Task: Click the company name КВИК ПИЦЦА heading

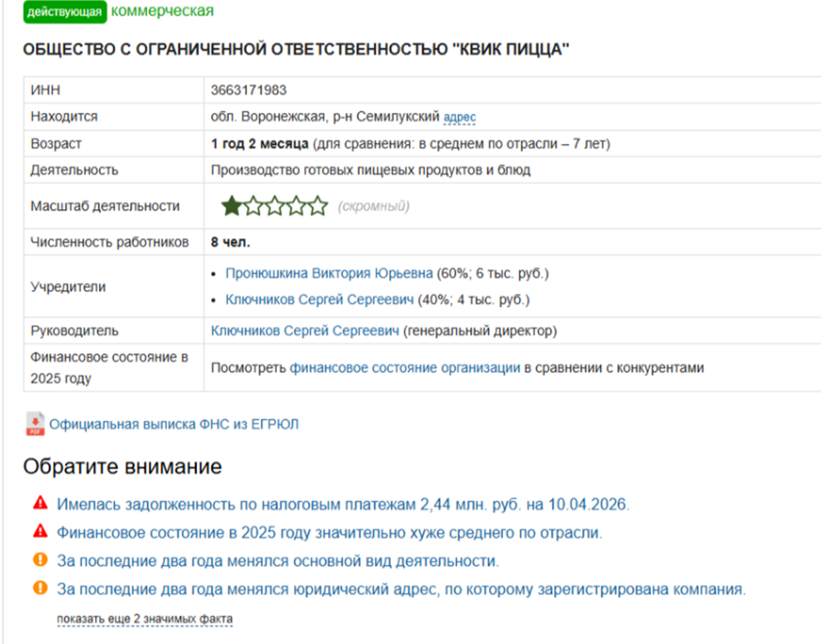Action: pos(296,50)
